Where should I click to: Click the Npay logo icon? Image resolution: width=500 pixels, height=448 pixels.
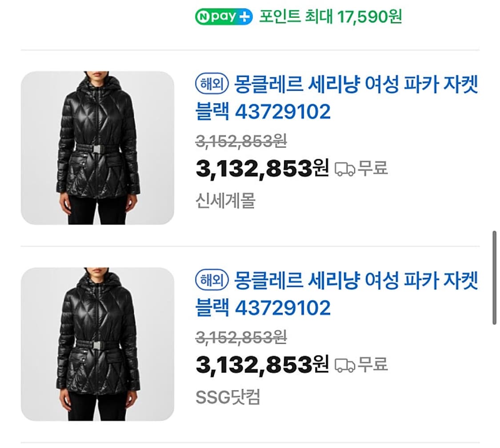coord(218,16)
